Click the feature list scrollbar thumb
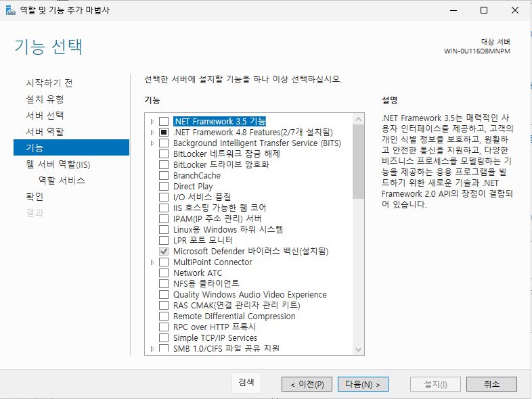 [x=358, y=162]
